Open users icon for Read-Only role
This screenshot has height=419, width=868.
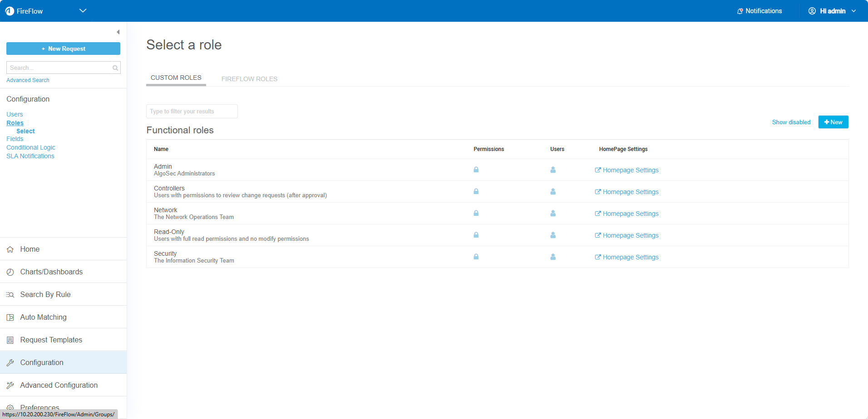pyautogui.click(x=553, y=235)
